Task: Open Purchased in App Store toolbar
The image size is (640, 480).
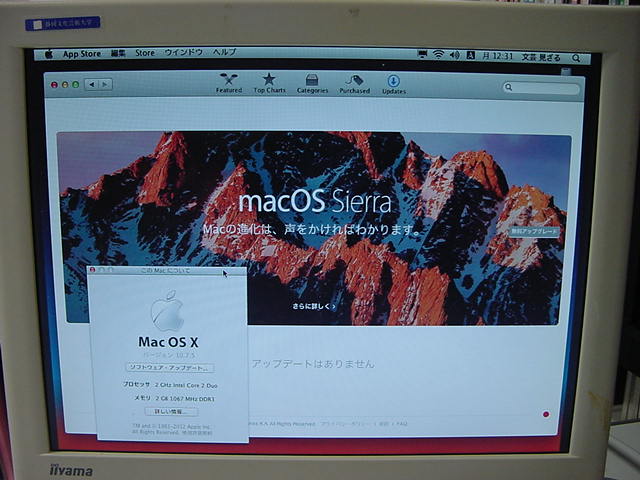Action: click(x=354, y=84)
